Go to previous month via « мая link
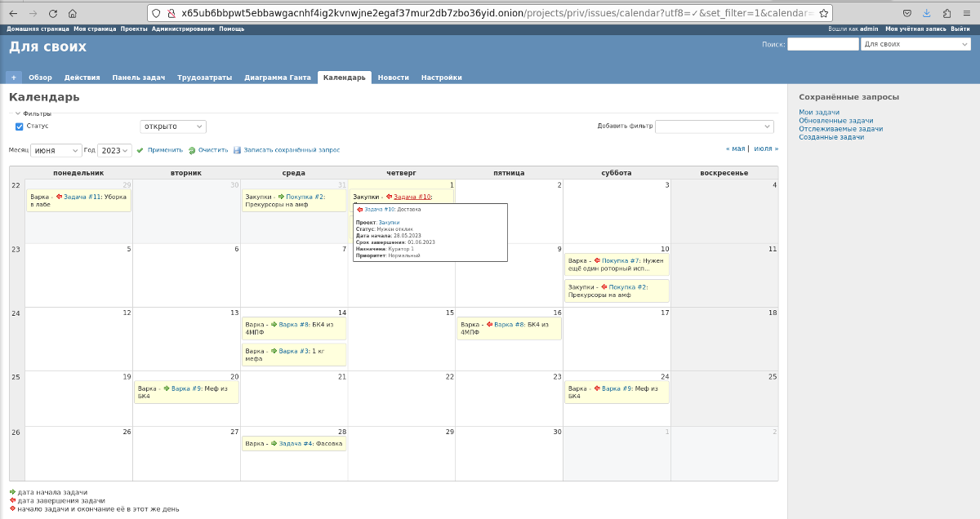The width and height of the screenshot is (980, 519). click(735, 149)
